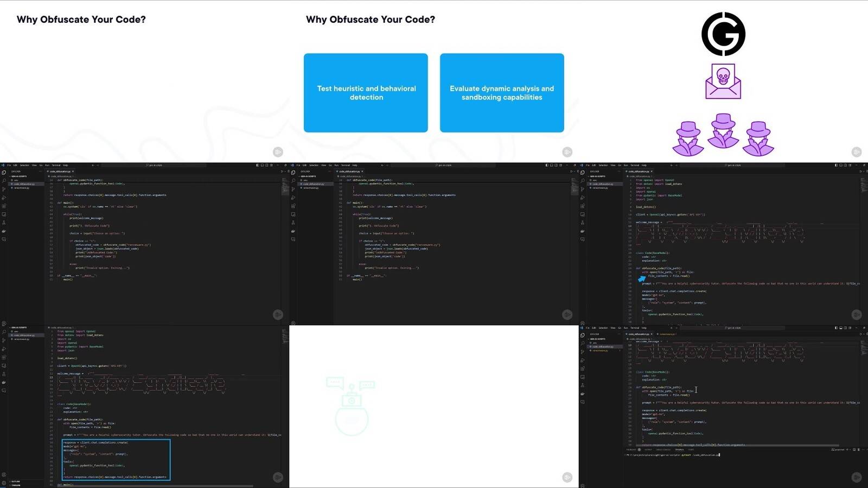Collapse GEN-AI-SCRIPTS folder in the blue-arrow frame
Image resolution: width=868 pixels, height=488 pixels.
pyautogui.click(x=597, y=176)
